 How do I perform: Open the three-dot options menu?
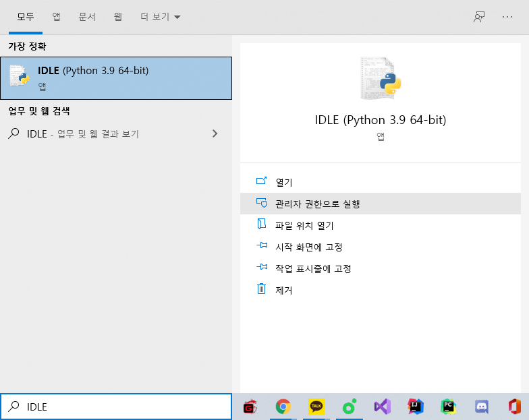(x=507, y=17)
